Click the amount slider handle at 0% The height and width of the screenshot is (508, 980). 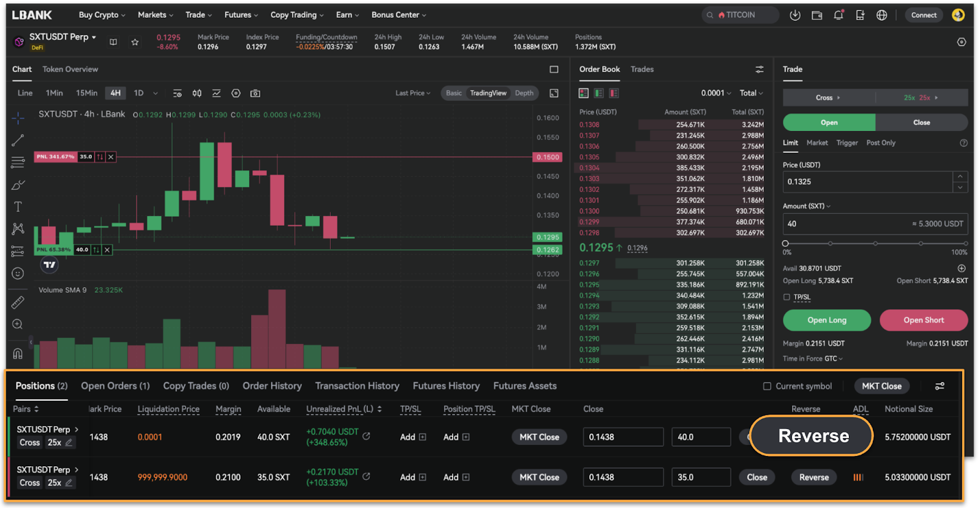(786, 244)
